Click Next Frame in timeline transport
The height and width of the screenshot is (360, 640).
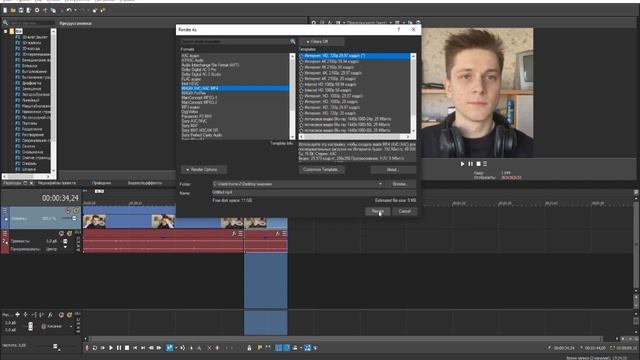click(x=159, y=348)
